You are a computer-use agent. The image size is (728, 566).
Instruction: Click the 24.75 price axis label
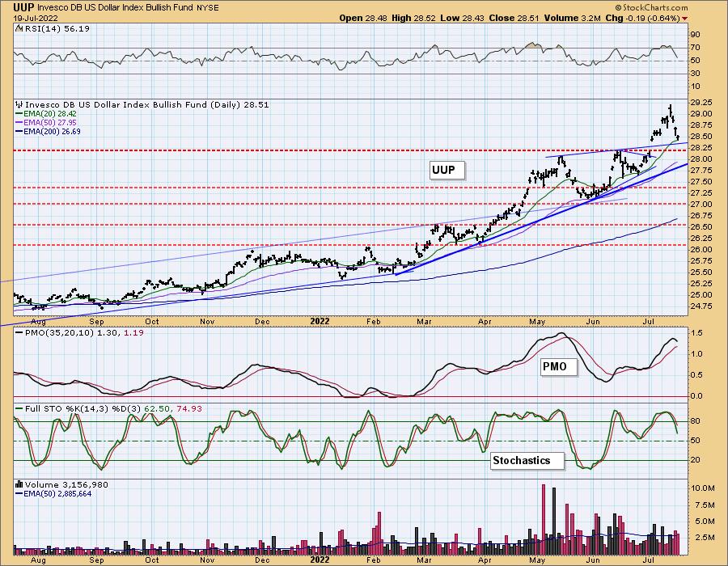701,306
